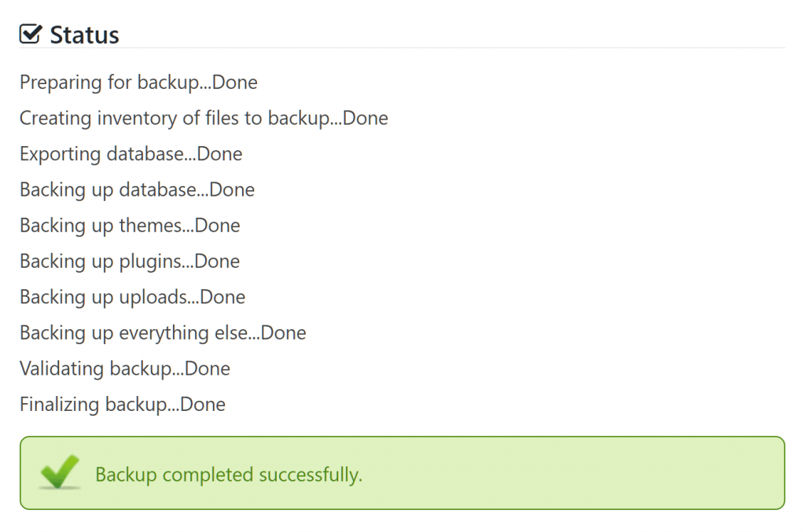Screen dimensions: 805x532
Task: Click the green success notification box
Action: point(402,473)
